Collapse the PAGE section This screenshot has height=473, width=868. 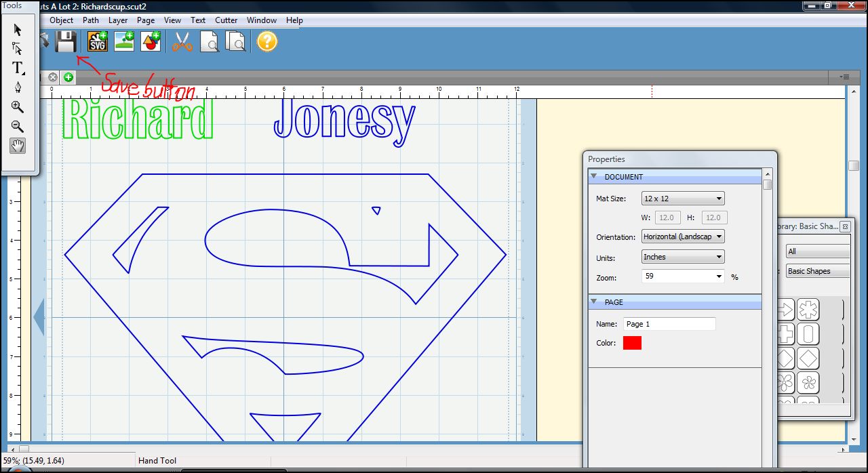tap(594, 302)
